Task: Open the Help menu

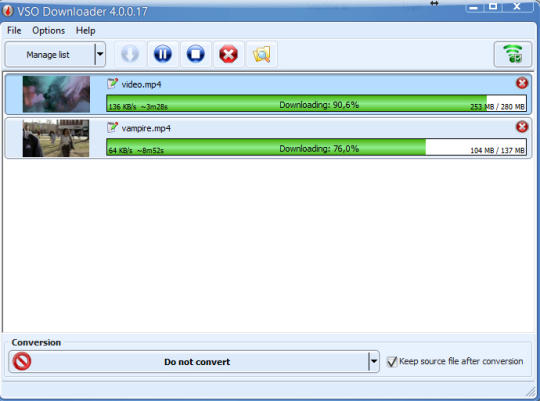Action: [85, 30]
